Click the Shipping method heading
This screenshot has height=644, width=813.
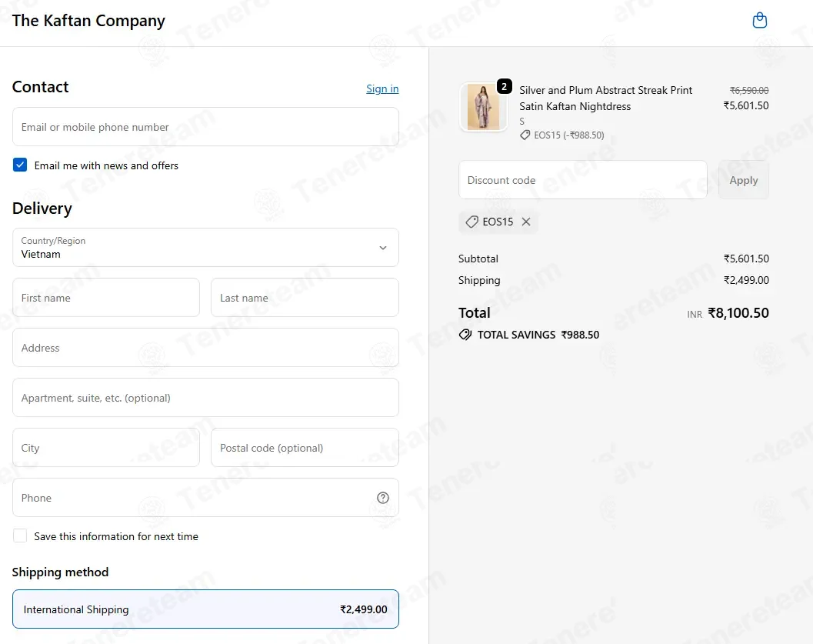click(x=60, y=572)
